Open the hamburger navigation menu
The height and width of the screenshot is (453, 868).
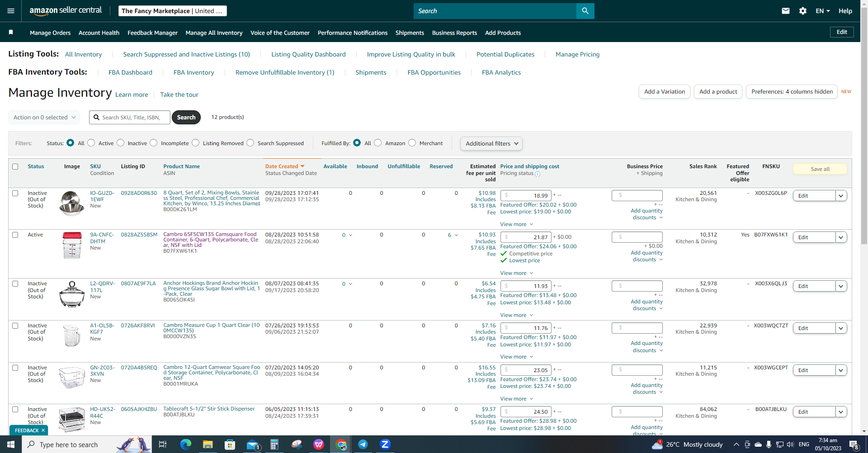tap(11, 11)
